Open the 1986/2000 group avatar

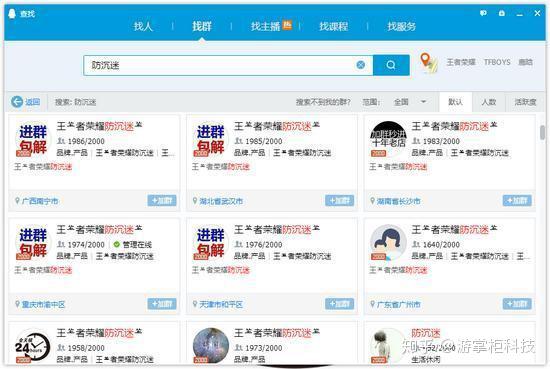click(33, 139)
